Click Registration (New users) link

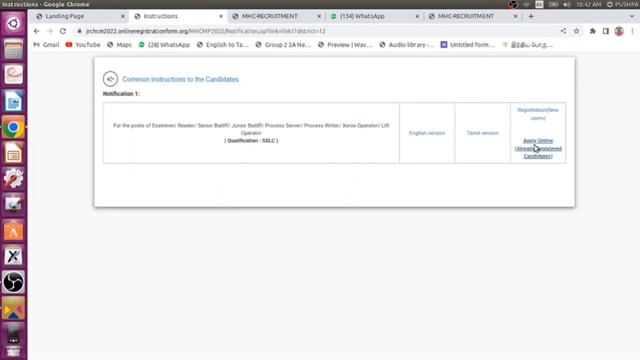(538, 114)
